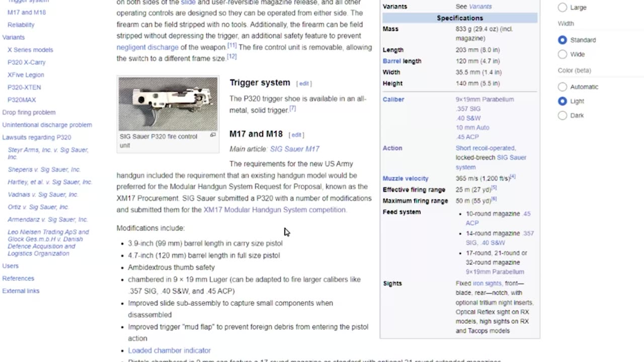Enlarge the fire control unit image icon

click(213, 135)
